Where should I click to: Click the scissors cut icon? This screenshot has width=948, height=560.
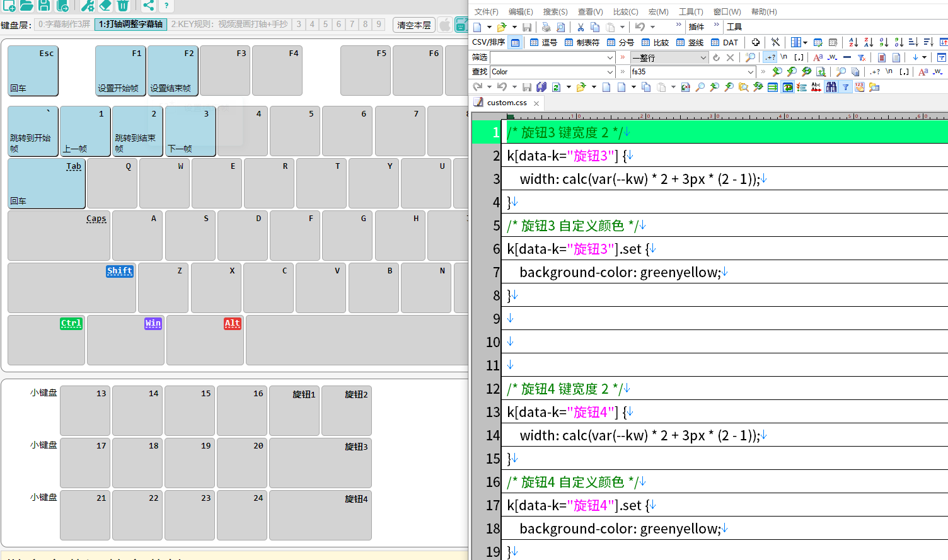(580, 27)
